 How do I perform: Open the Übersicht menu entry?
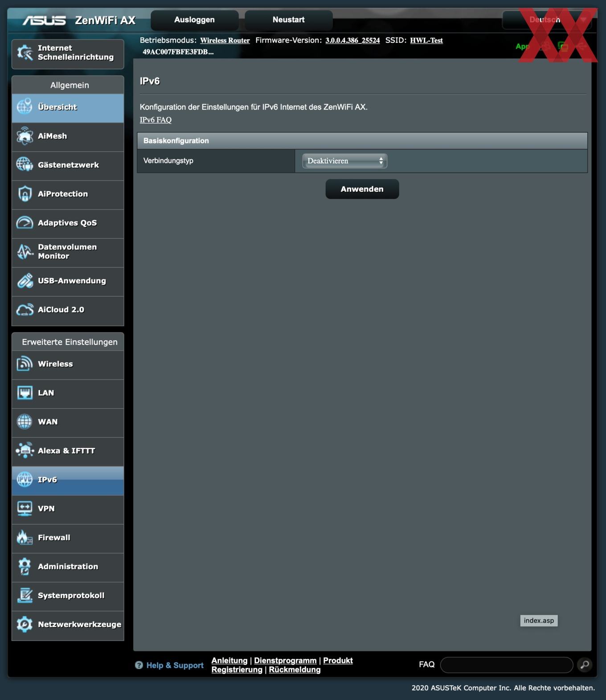click(x=68, y=108)
